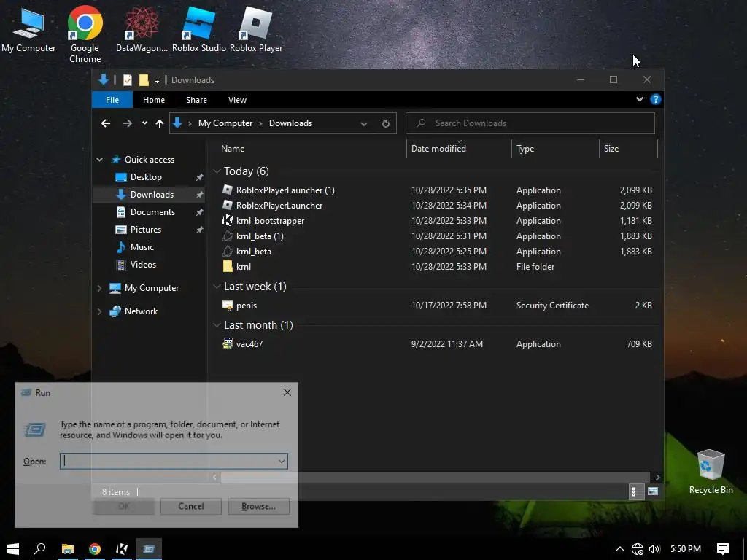This screenshot has height=560, width=747.
Task: Collapse the Last month (1) group
Action: 217,324
